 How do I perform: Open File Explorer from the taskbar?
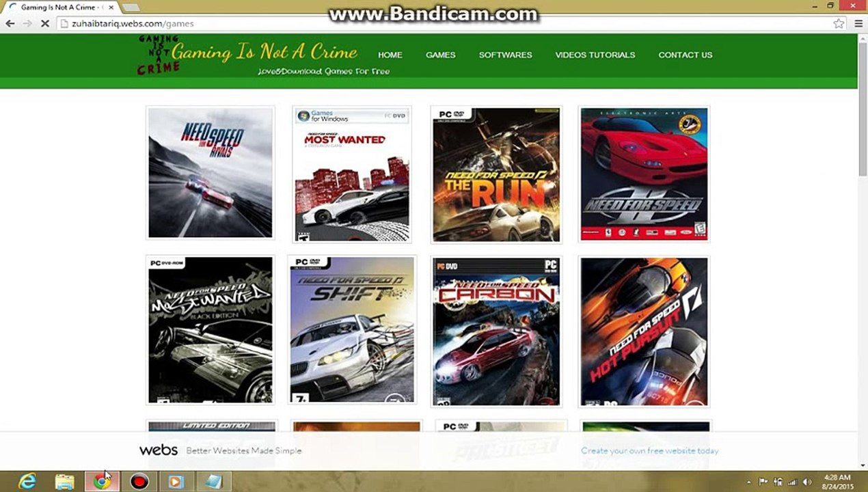click(x=64, y=482)
